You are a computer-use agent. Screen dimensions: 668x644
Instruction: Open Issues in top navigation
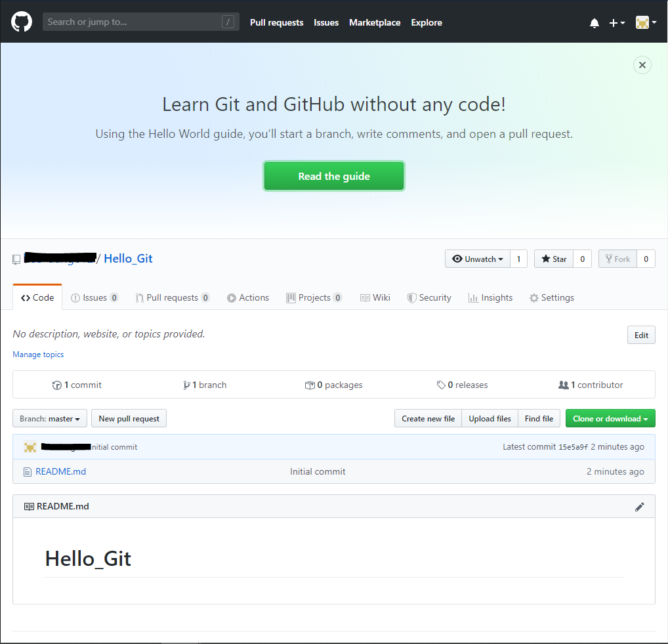[326, 22]
